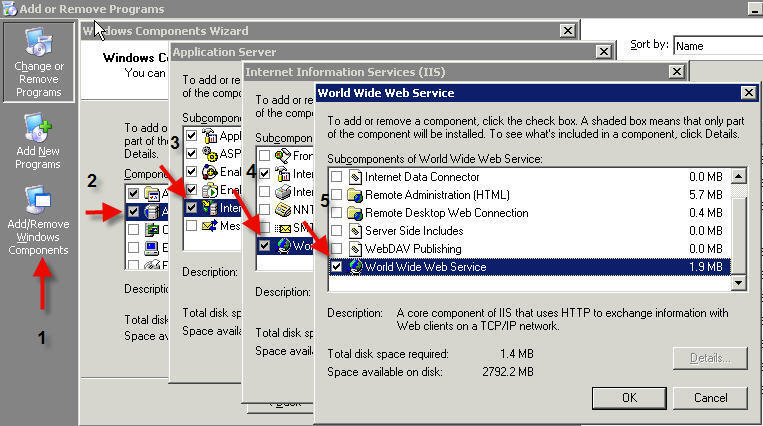Viewport: 763px width, 426px height.
Task: Tick the Internet Data Connector checkbox
Action: pyautogui.click(x=336, y=177)
